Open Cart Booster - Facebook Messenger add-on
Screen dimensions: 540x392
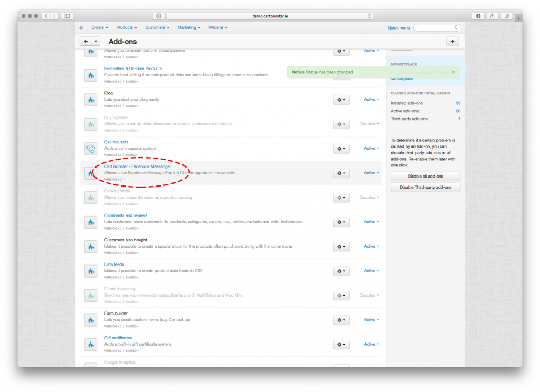138,166
